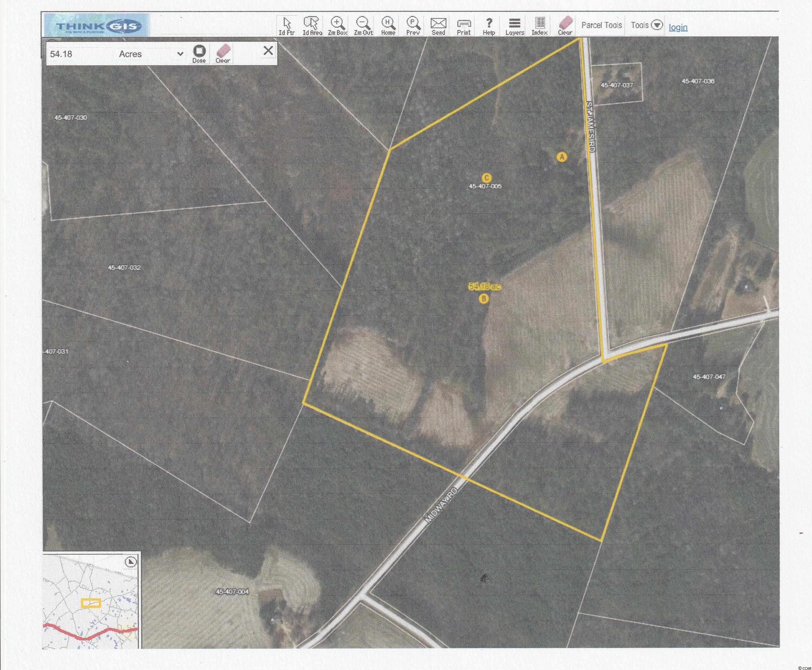The width and height of the screenshot is (812, 670).
Task: Expand the Tools dropdown arrow
Action: 657,25
